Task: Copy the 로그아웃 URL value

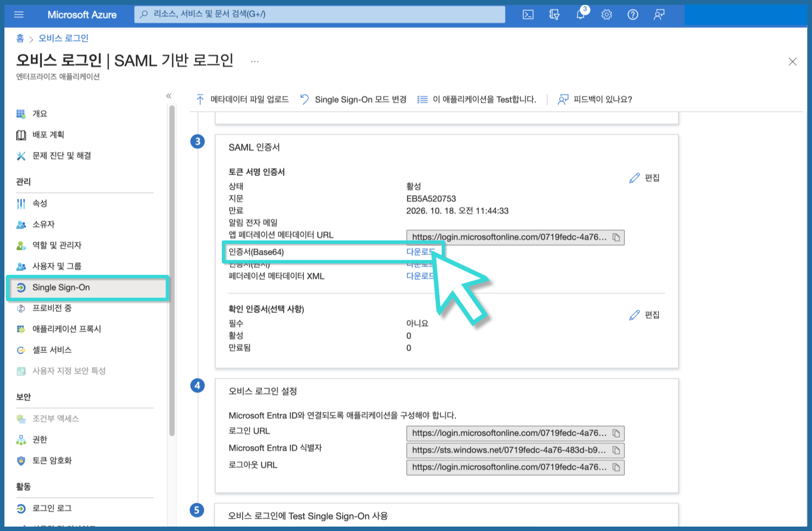Action: (x=616, y=468)
